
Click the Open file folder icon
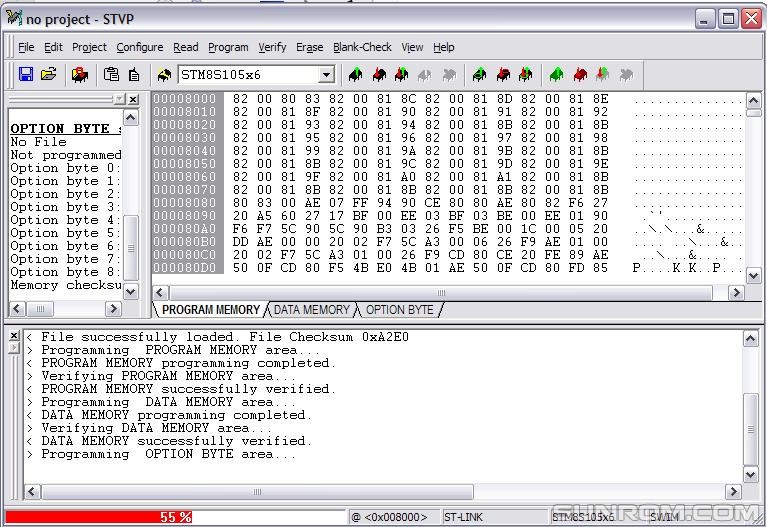click(48, 75)
